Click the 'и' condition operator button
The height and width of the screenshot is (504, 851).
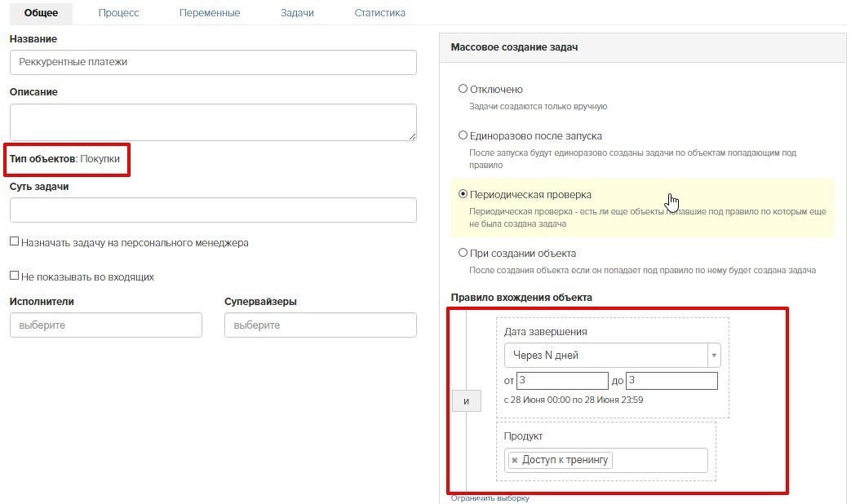466,401
